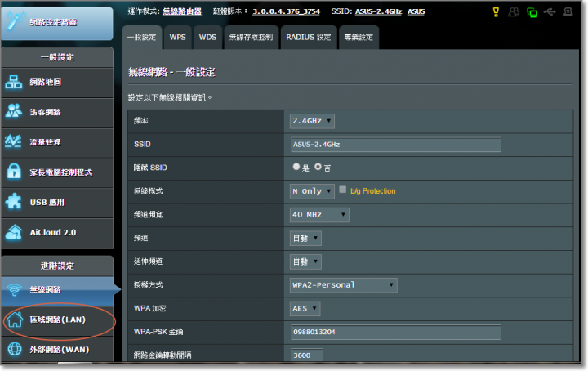Click the printer status icon at top right
The width and height of the screenshot is (588, 371).
[568, 12]
